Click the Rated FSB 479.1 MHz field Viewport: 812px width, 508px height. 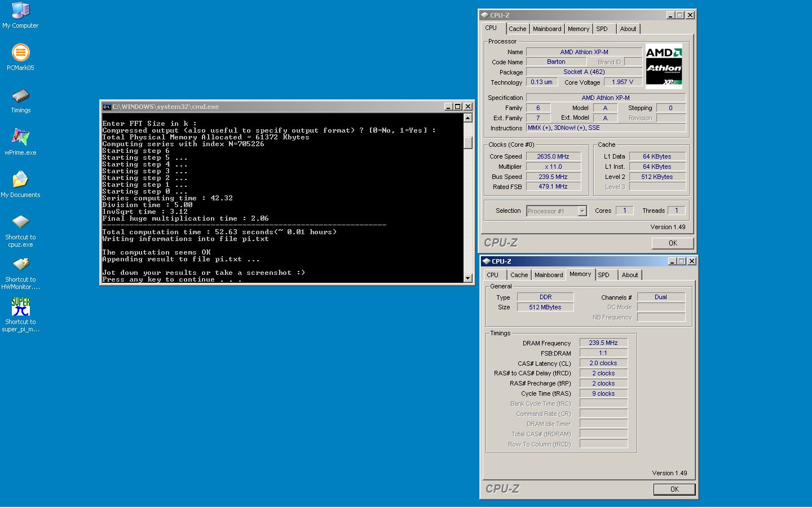click(x=553, y=186)
